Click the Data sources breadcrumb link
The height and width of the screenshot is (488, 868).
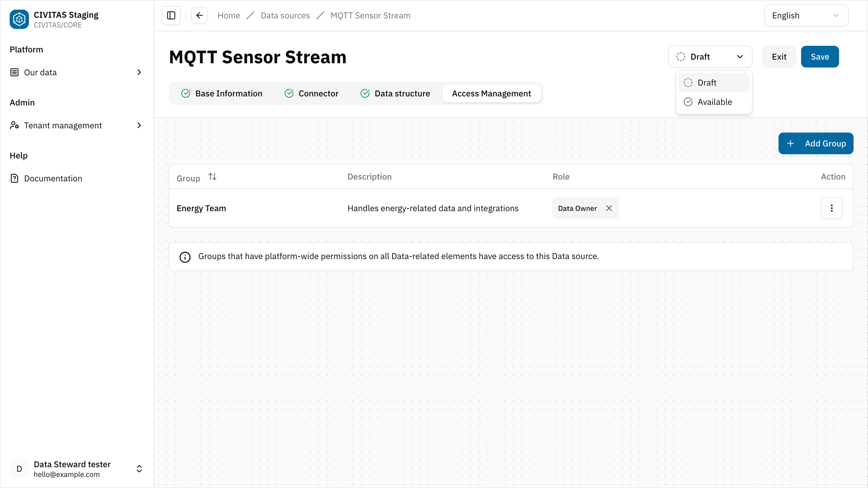click(x=285, y=15)
